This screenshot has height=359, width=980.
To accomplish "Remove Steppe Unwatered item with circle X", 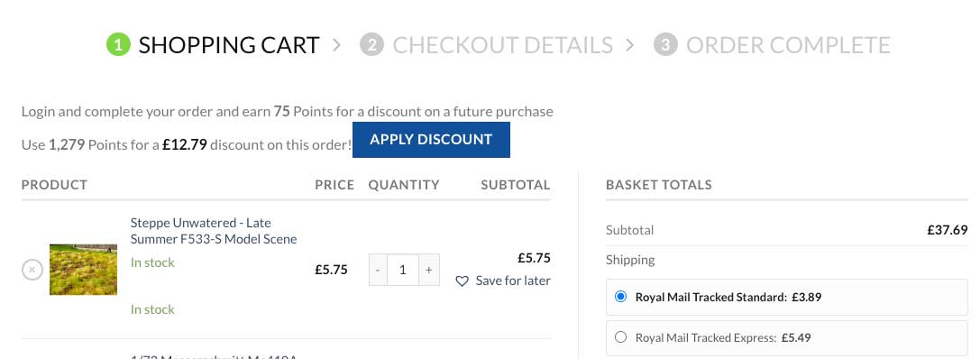I will [x=32, y=271].
